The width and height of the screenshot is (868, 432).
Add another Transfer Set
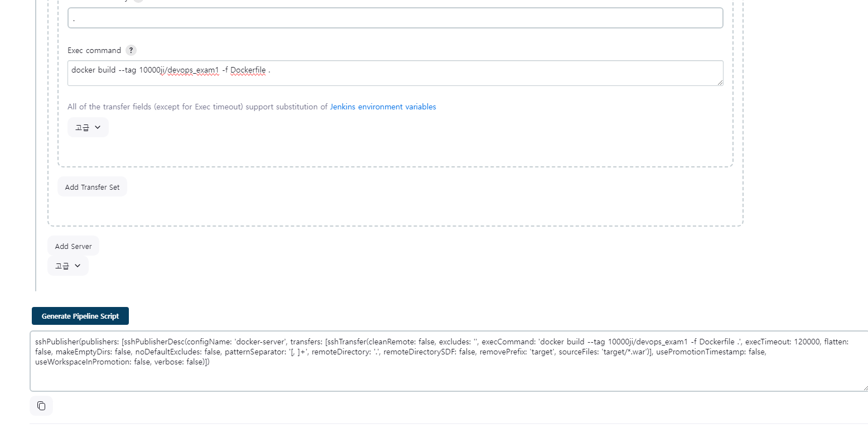coord(92,187)
